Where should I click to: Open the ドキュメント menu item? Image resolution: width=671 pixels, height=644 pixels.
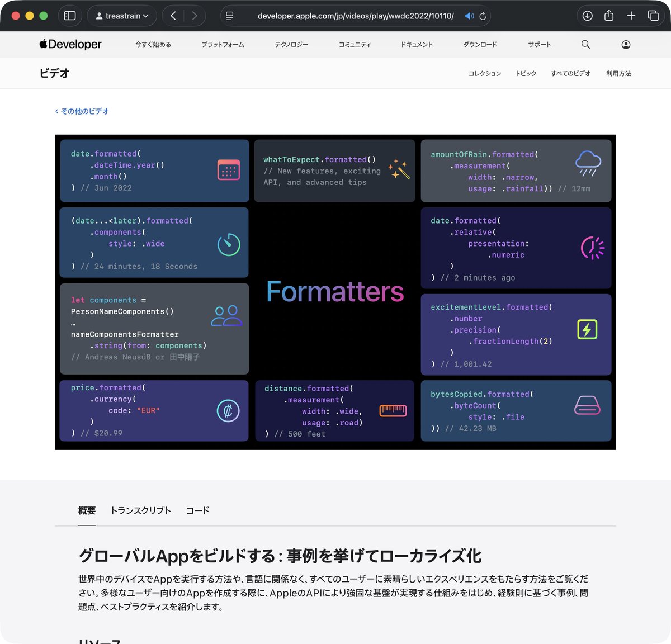(417, 44)
